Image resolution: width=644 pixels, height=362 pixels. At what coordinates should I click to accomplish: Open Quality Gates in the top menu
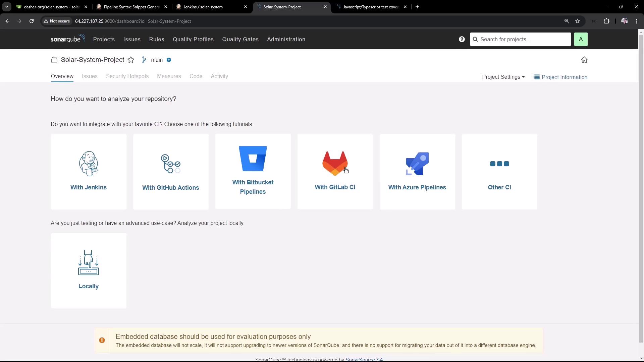click(x=240, y=39)
